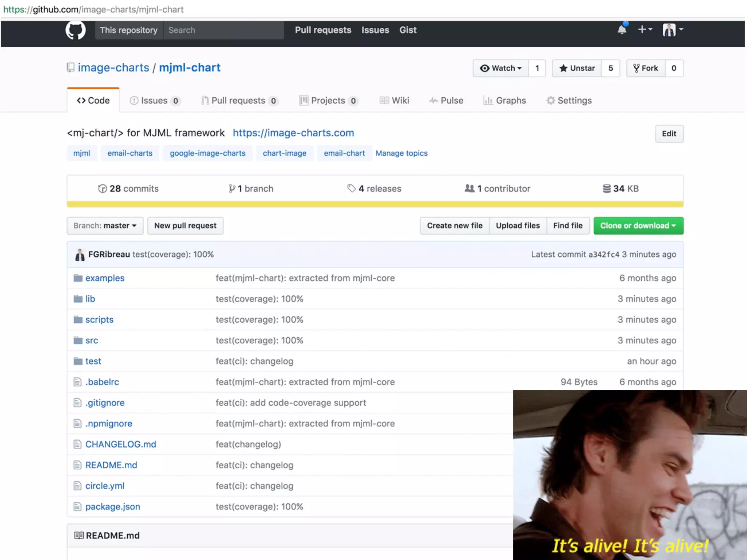Click FGRibreau's commit author avatar
Image resolution: width=747 pixels, height=560 pixels.
point(80,254)
